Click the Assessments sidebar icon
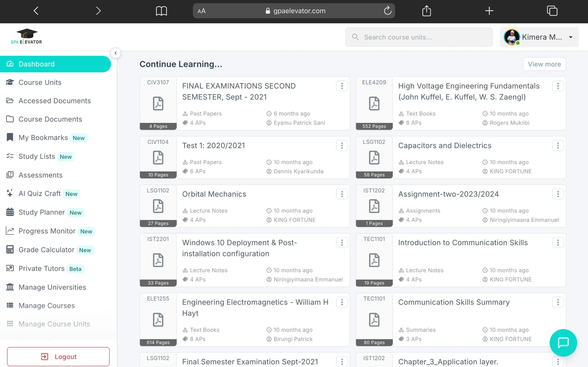 click(10, 175)
